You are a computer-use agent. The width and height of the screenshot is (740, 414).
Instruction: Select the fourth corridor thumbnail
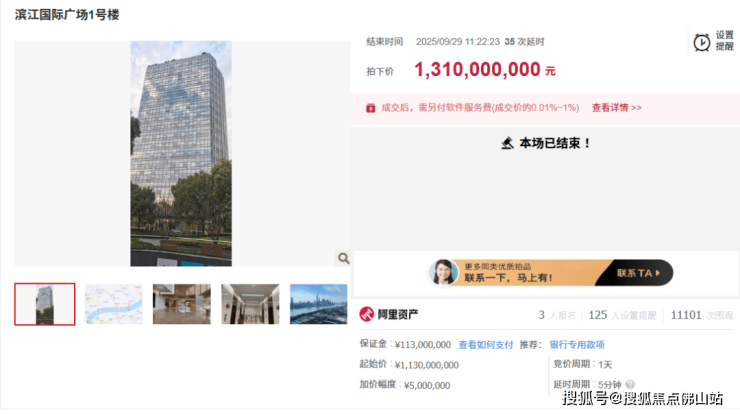[x=250, y=304]
